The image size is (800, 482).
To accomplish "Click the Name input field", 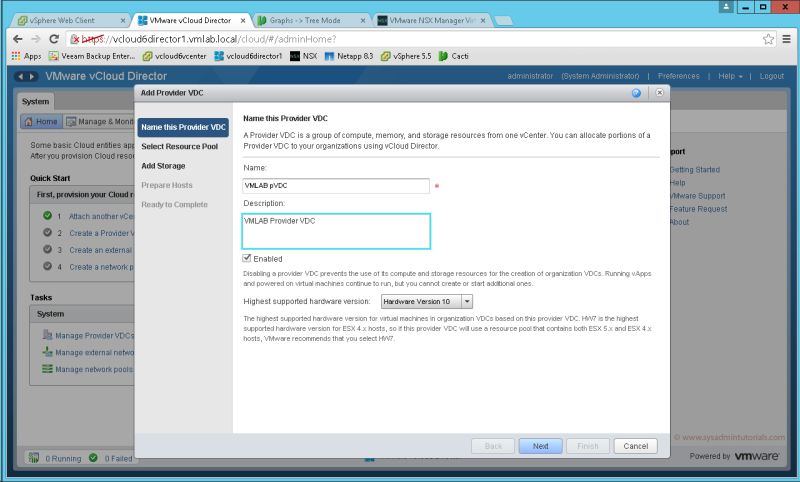I will coord(336,186).
